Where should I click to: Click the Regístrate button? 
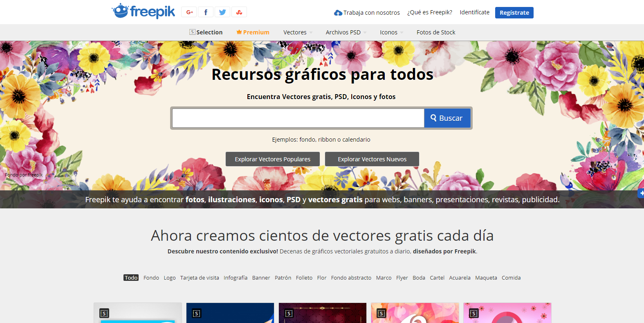click(514, 13)
